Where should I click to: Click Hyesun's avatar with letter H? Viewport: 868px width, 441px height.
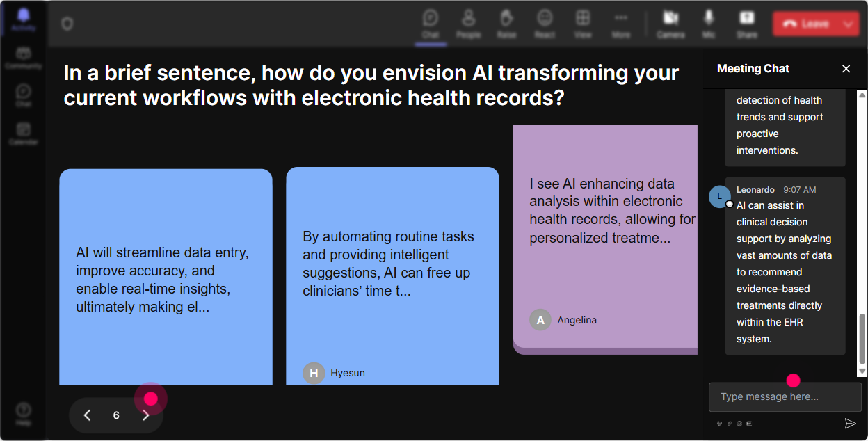tap(314, 373)
